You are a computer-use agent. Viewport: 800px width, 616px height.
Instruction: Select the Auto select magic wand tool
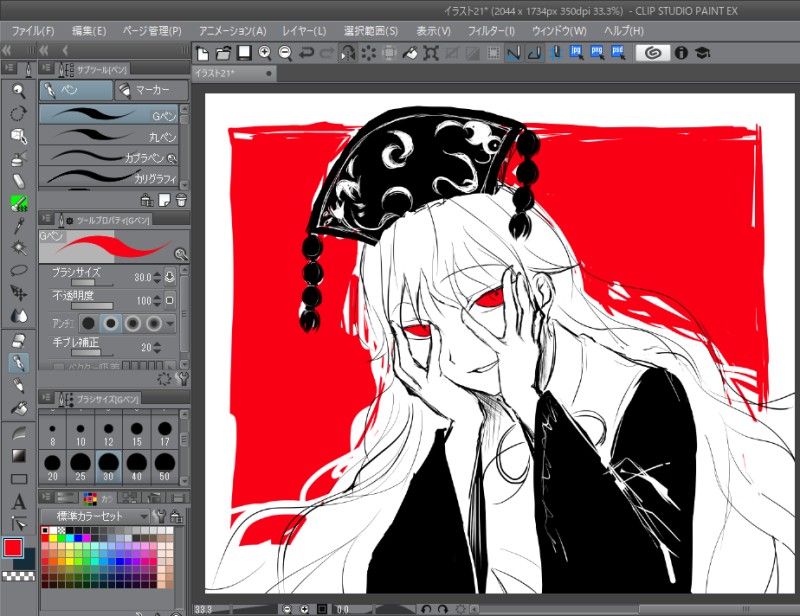(19, 248)
